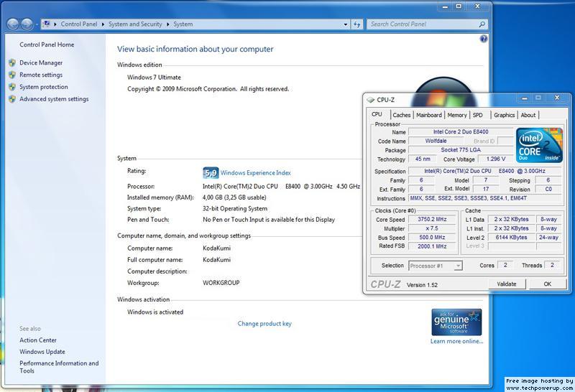Open the blue Help question mark icon
Image resolution: width=575 pixels, height=392 pixels.
click(x=484, y=39)
